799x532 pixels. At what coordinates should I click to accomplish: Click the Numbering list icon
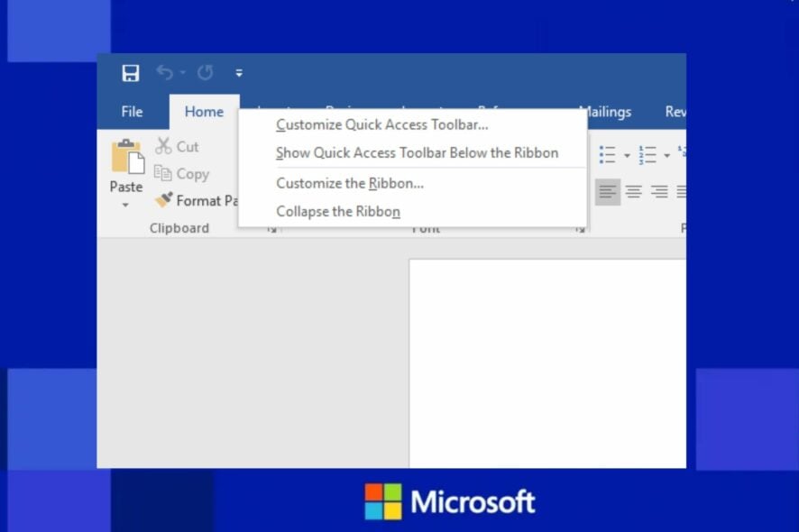pos(647,155)
